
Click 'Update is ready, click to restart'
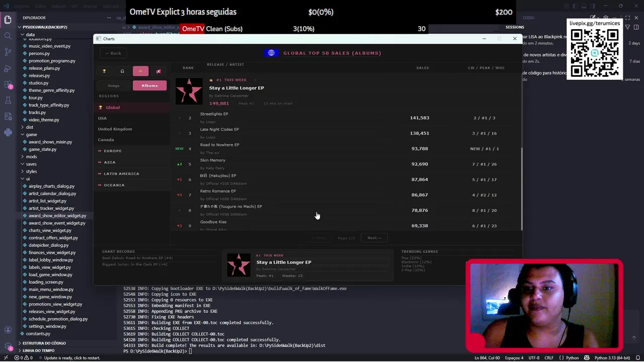[x=68, y=358]
